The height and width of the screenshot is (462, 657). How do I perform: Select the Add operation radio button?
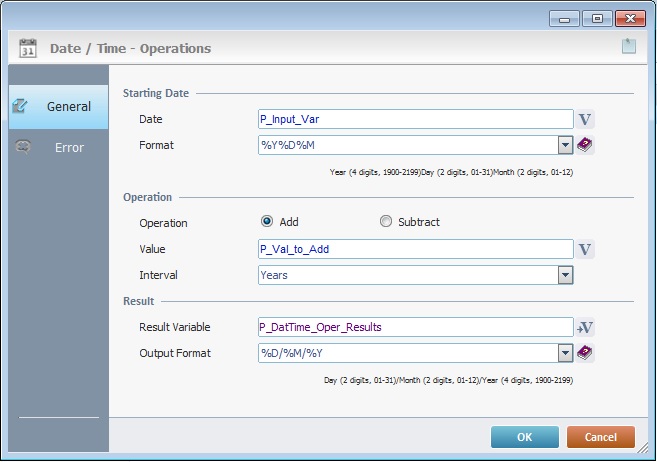pyautogui.click(x=267, y=222)
